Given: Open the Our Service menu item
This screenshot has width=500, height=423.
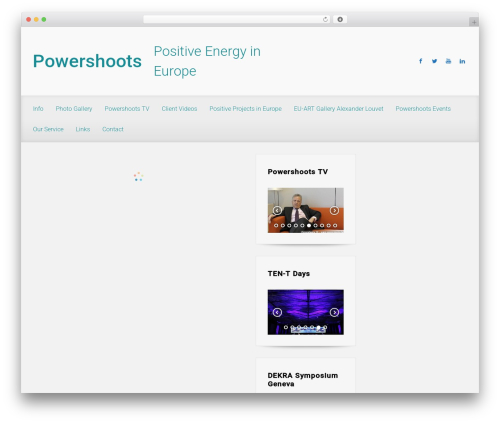Looking at the screenshot, I should (48, 129).
